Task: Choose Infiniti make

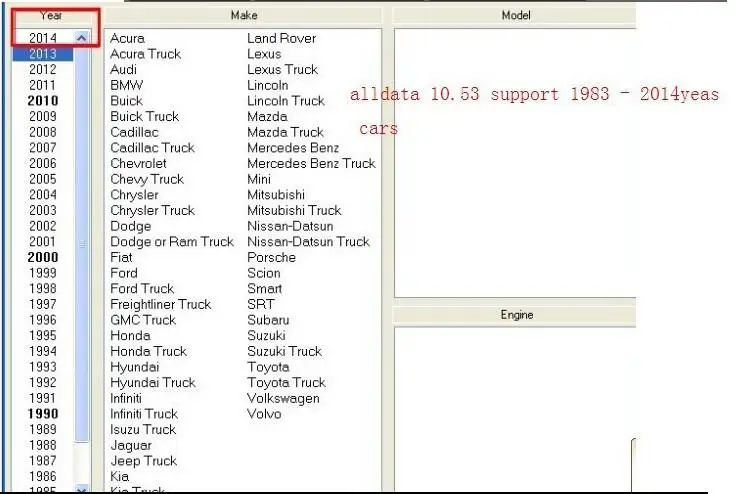Action: click(126, 398)
